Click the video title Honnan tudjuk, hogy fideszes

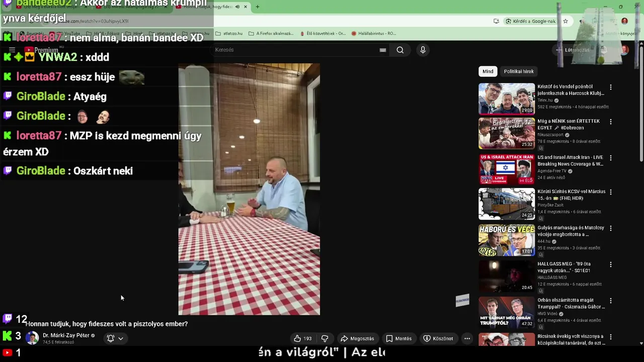[x=107, y=324]
